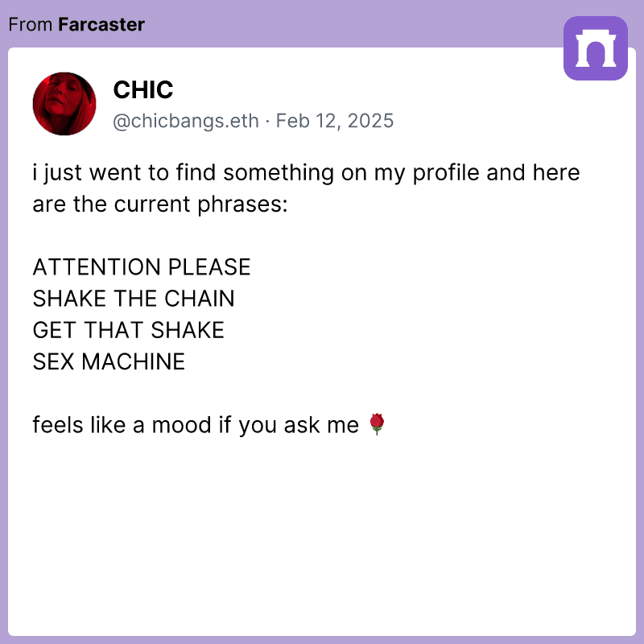Click the word From in header
The image size is (644, 644).
coord(31,25)
